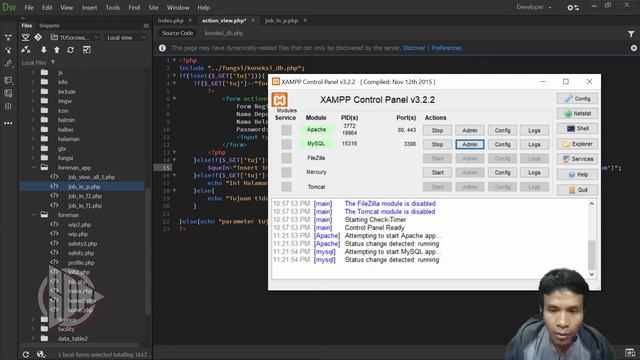Open Apache Admin
The width and height of the screenshot is (640, 360).
470,131
